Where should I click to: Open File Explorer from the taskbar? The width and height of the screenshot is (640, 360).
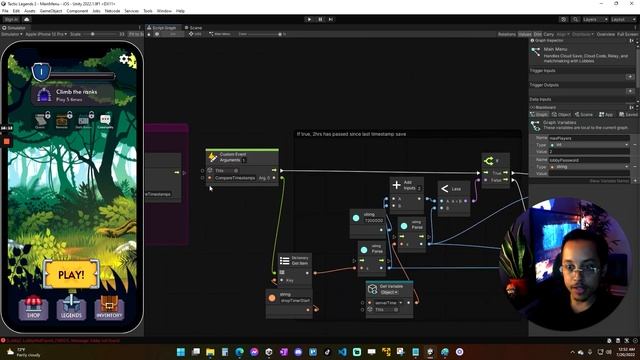pos(210,352)
